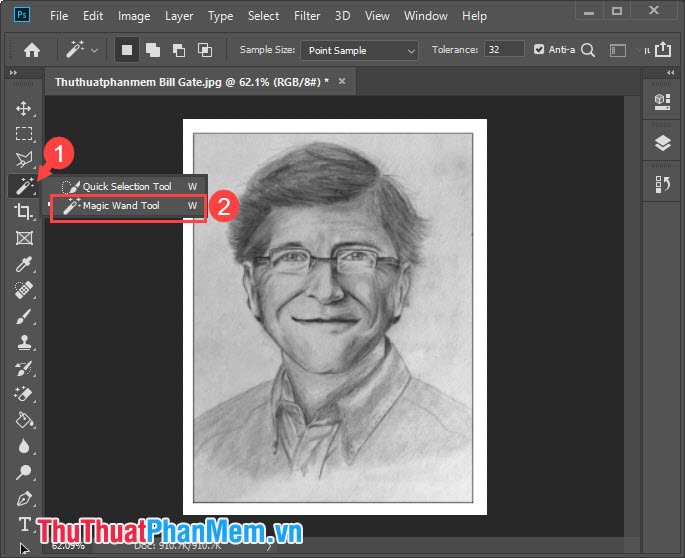Viewport: 685px width, 558px height.
Task: Select the Clone Stamp tool
Action: coord(24,342)
